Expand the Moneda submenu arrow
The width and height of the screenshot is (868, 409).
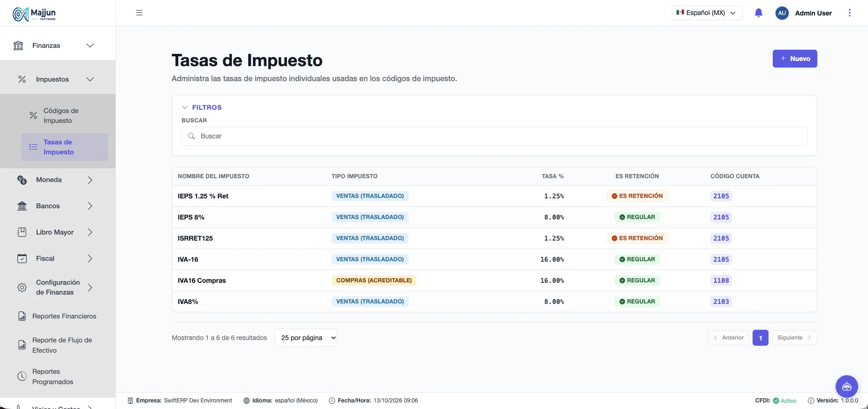[90, 180]
